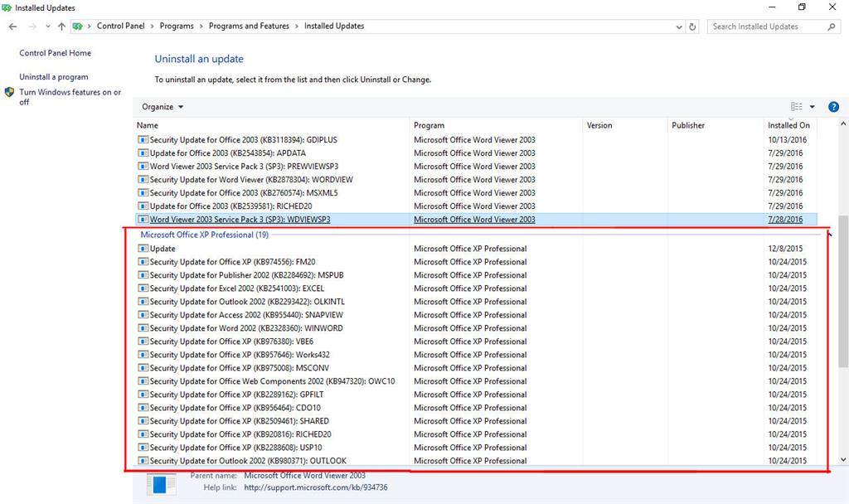Open the Organize menu
Viewport: 849px width, 504px height.
(x=163, y=107)
